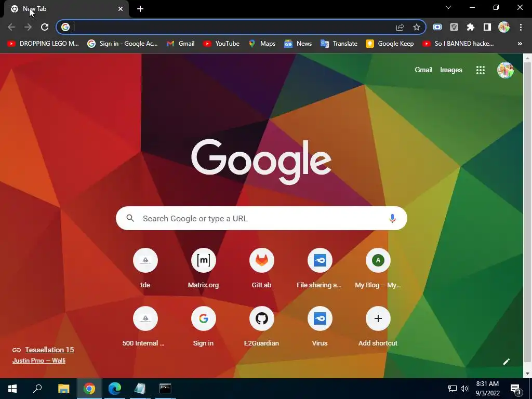
Task: Open the Chrome three-dot menu
Action: (521, 27)
